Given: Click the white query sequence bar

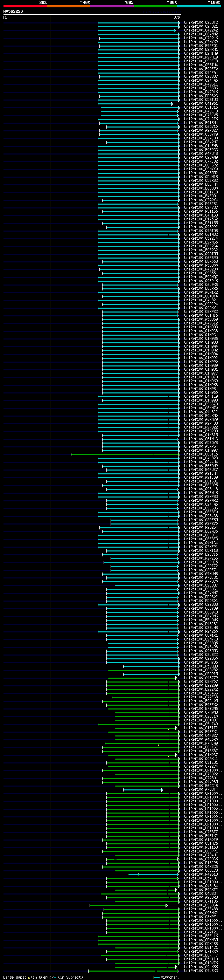Looking at the screenshot, I should (92, 14).
